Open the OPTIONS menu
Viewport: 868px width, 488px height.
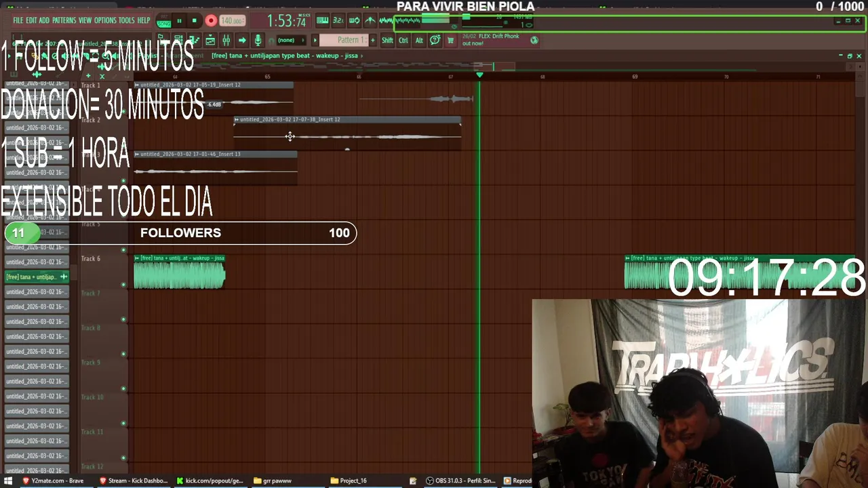coord(105,20)
